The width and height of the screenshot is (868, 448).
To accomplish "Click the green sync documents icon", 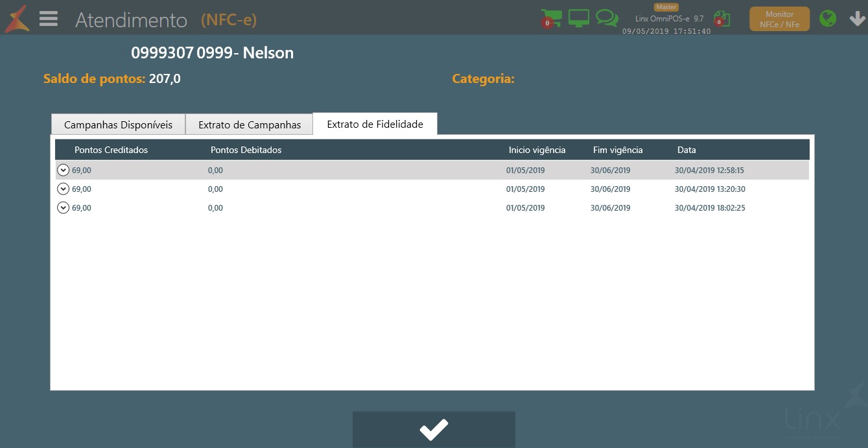I will (x=722, y=19).
